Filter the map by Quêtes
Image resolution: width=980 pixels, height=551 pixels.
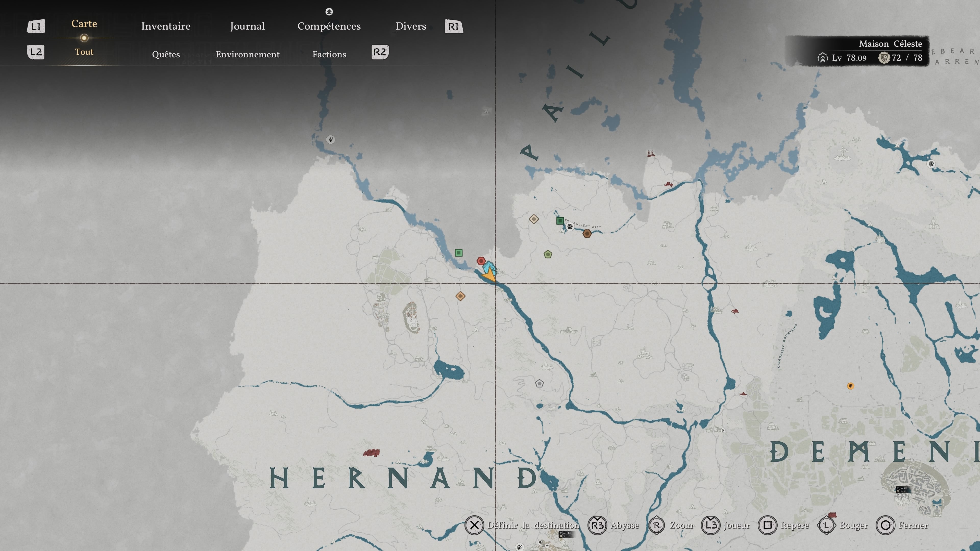coord(166,54)
